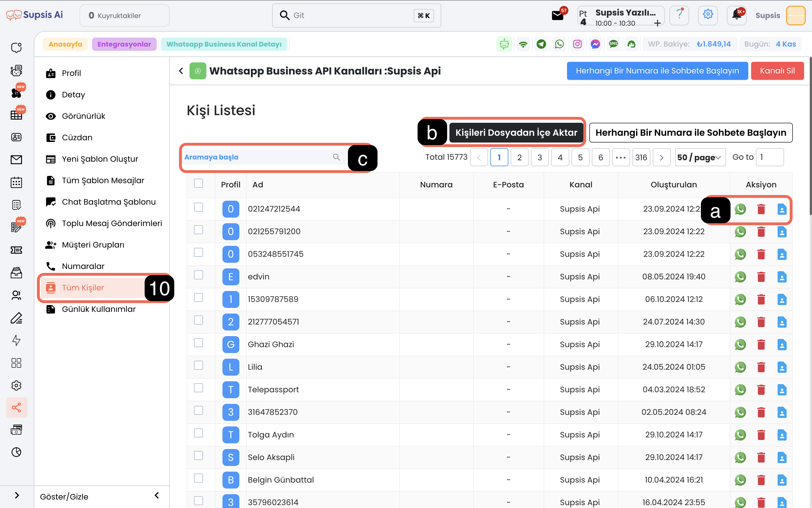Tick the select-all checkbox in table header
This screenshot has height=508, width=812.
click(x=199, y=183)
